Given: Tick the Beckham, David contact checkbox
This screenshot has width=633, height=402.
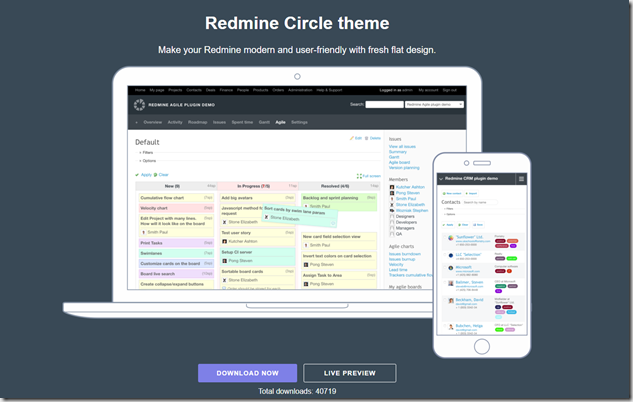Looking at the screenshot, I should (x=444, y=300).
